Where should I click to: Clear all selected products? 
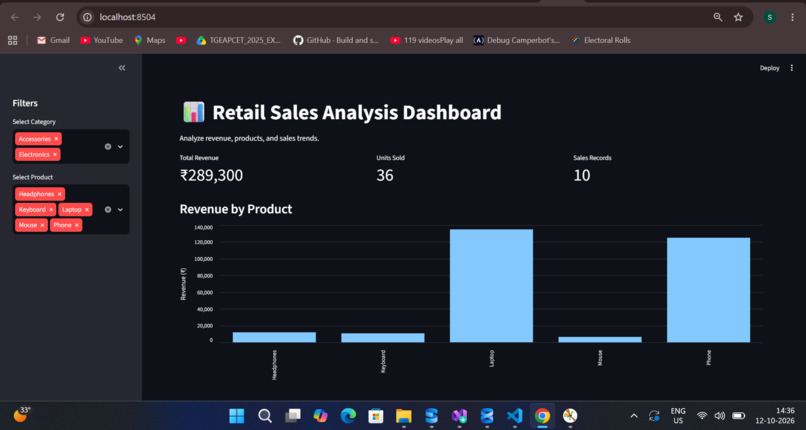[x=108, y=210]
